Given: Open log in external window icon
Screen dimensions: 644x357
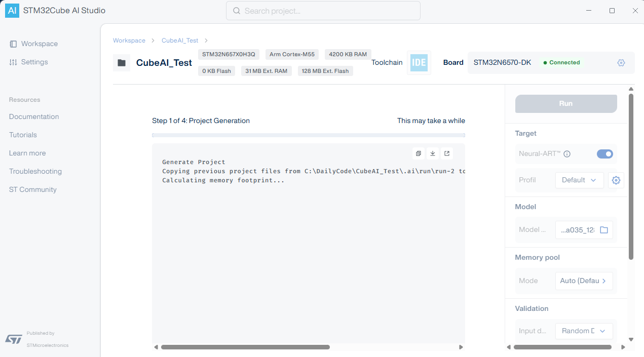Looking at the screenshot, I should (447, 153).
